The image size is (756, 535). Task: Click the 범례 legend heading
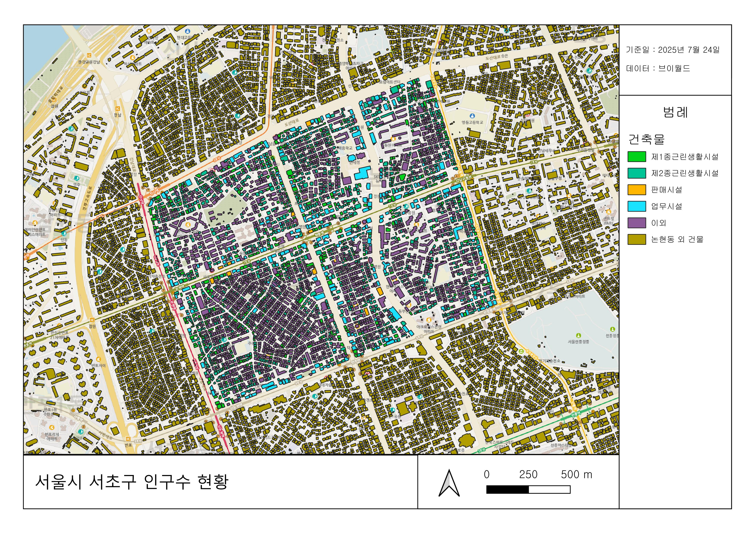coord(675,112)
